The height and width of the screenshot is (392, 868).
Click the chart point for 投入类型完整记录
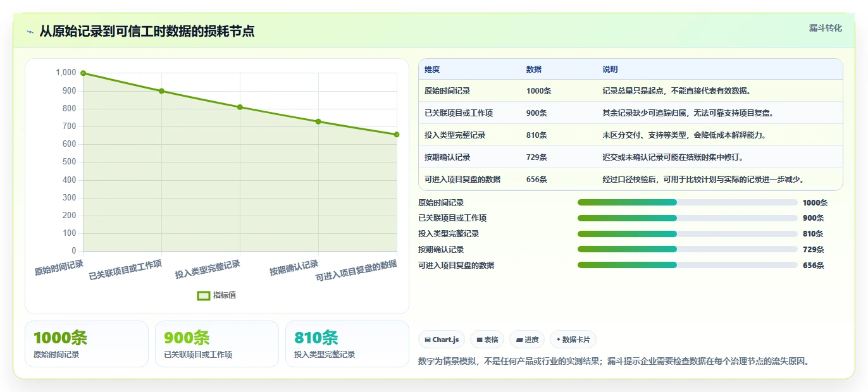tap(240, 107)
